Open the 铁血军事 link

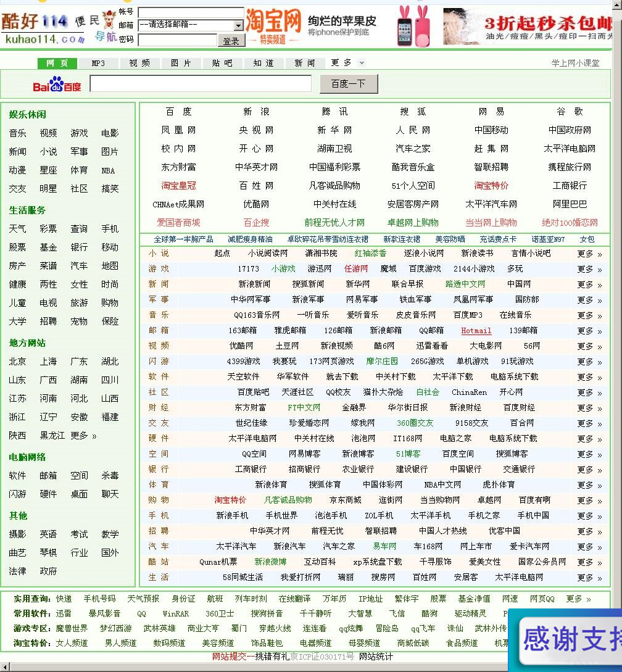coord(415,300)
